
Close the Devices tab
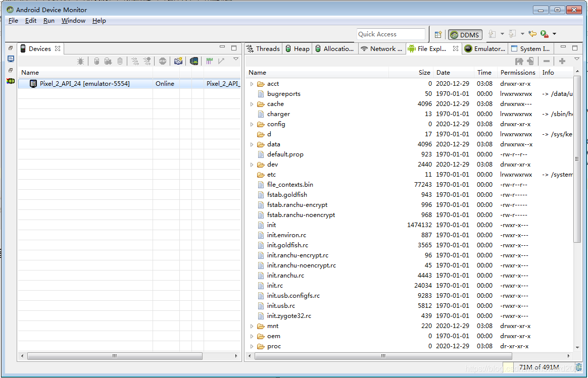(58, 48)
